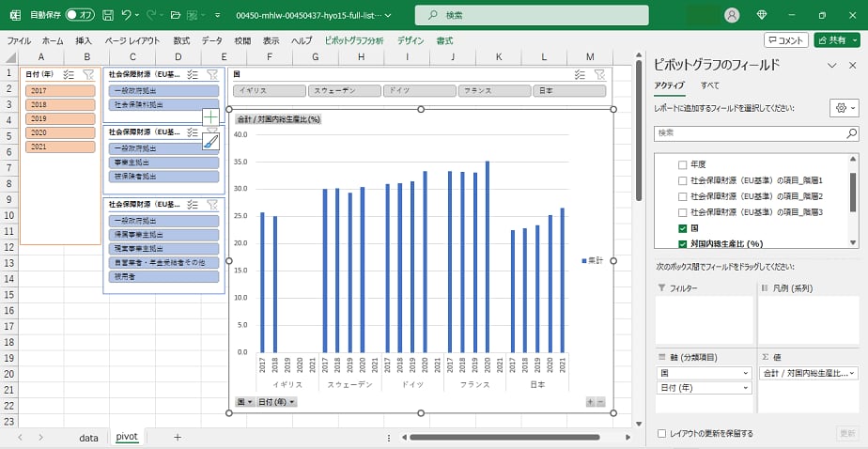Viewport: 868px width, 449px height.
Task: Open the tools gear dropdown in field pane
Action: coord(843,108)
